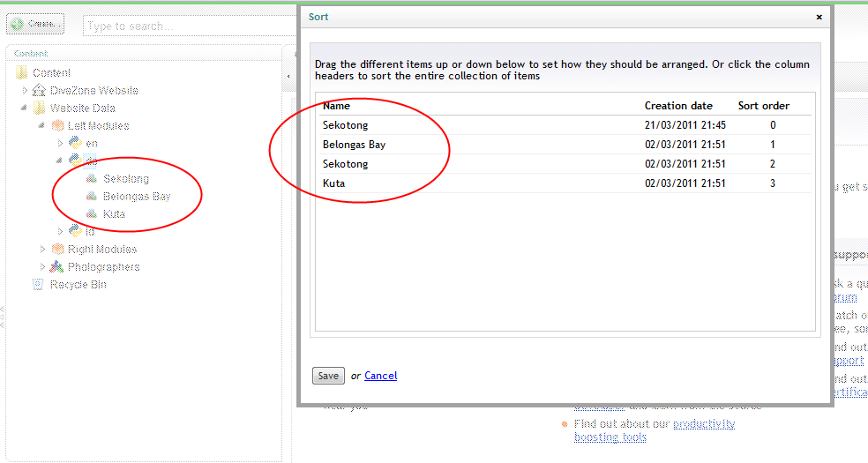Click the Kuta item icon in tree
The height and width of the screenshot is (463, 868).
pos(92,214)
